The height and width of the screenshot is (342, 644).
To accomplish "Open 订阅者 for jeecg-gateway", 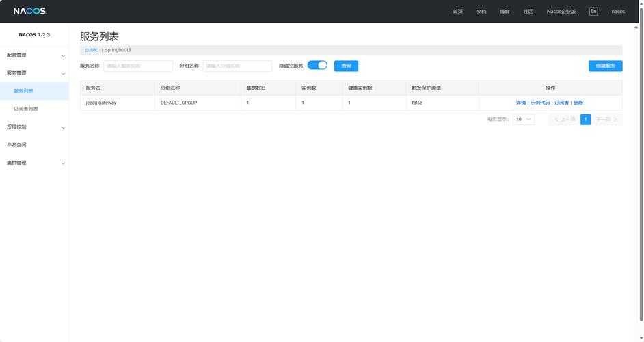I will pos(561,103).
